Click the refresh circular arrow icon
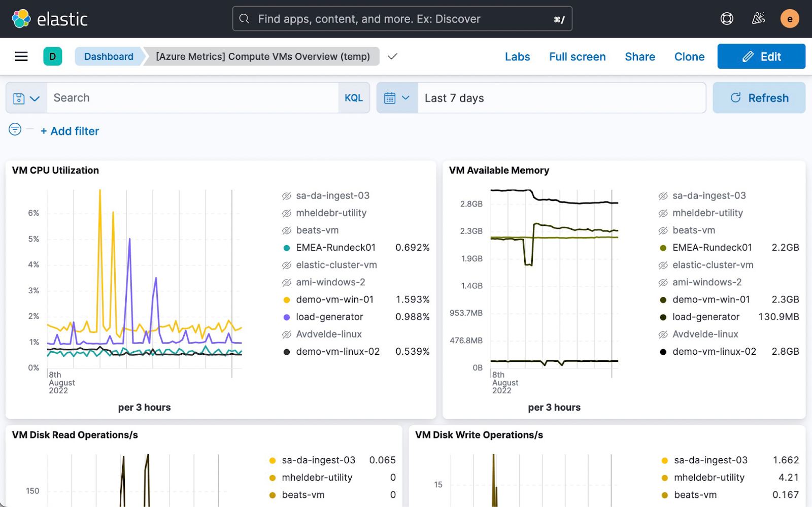812x507 pixels. tap(735, 97)
